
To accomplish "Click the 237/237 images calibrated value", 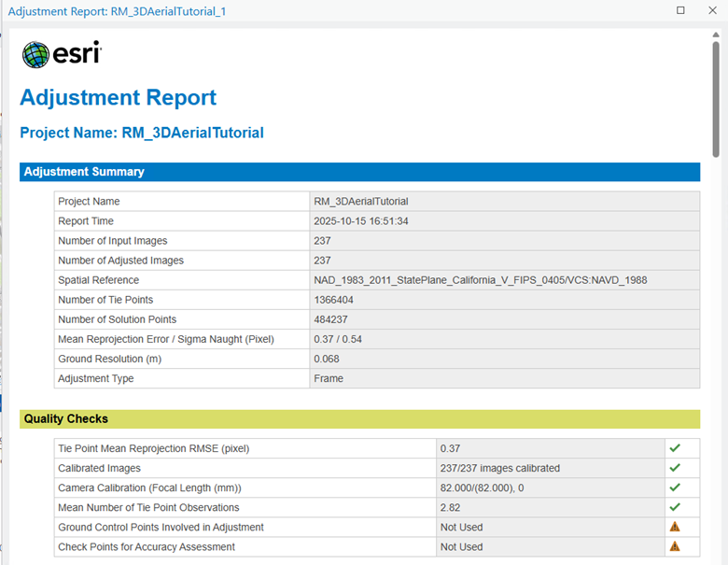I will tap(500, 468).
